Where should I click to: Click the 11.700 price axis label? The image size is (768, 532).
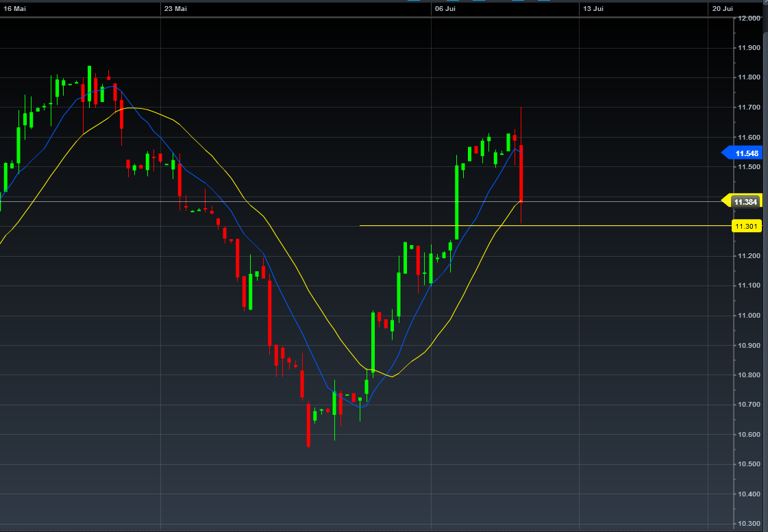pos(750,107)
